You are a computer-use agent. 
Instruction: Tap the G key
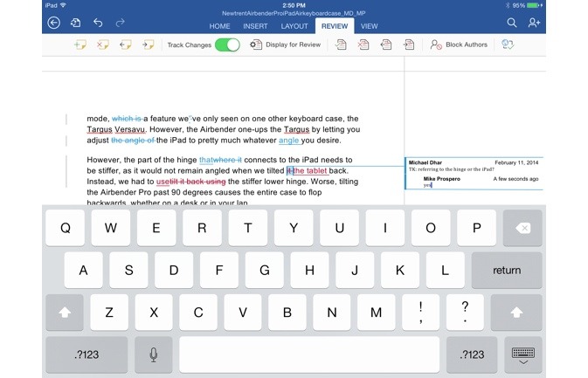(x=265, y=270)
